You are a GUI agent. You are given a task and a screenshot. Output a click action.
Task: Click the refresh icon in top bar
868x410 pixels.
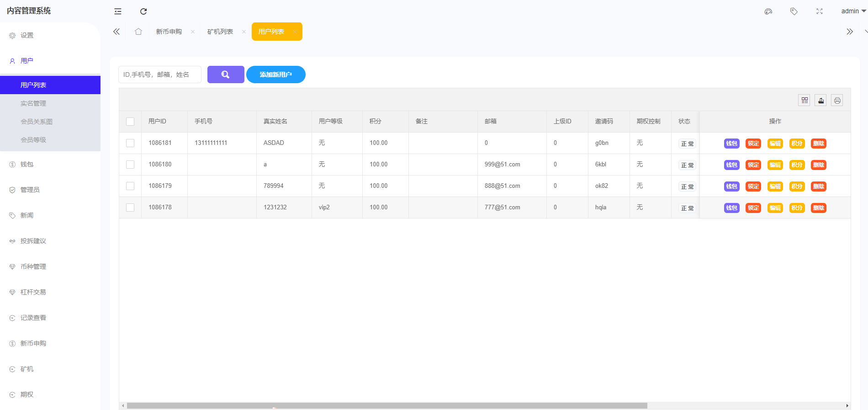coord(143,11)
